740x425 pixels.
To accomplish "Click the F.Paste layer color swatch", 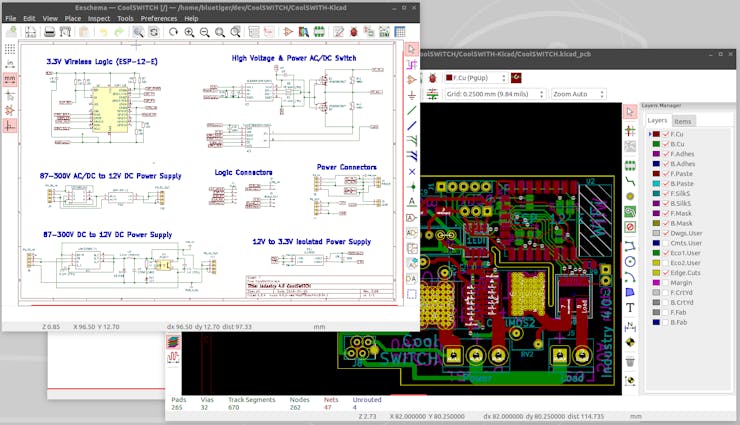I will pos(657,174).
